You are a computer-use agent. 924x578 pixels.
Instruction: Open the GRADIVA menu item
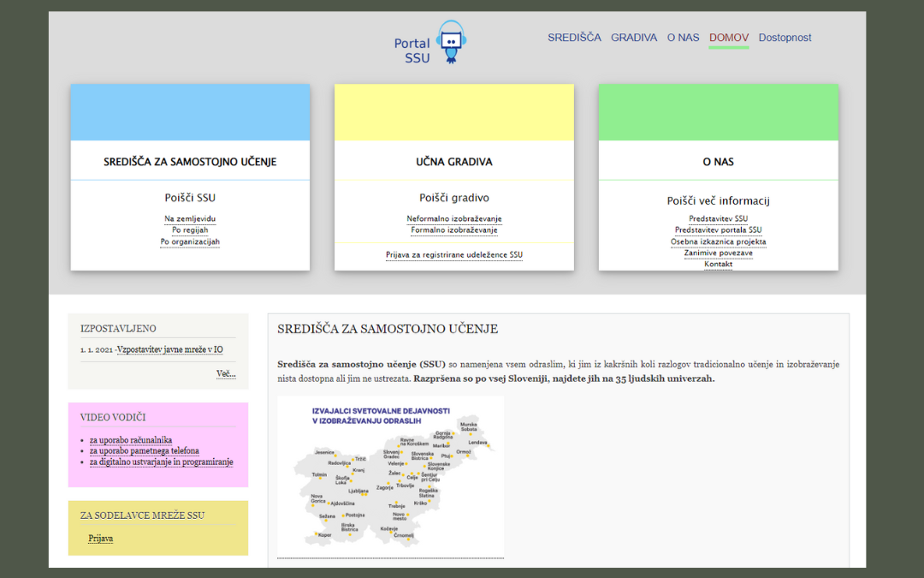tap(633, 38)
